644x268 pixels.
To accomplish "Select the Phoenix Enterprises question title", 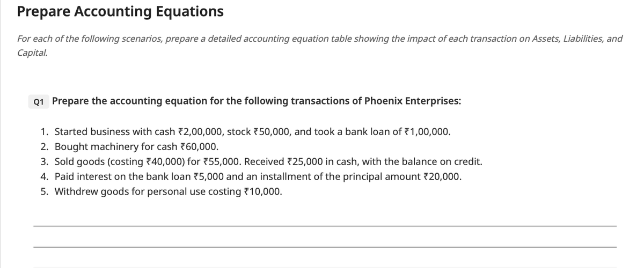I will 256,101.
